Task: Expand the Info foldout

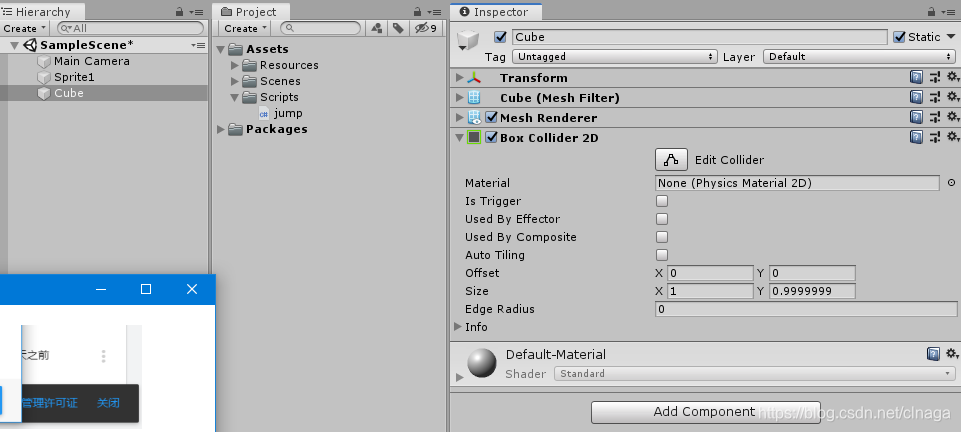Action: click(x=457, y=327)
